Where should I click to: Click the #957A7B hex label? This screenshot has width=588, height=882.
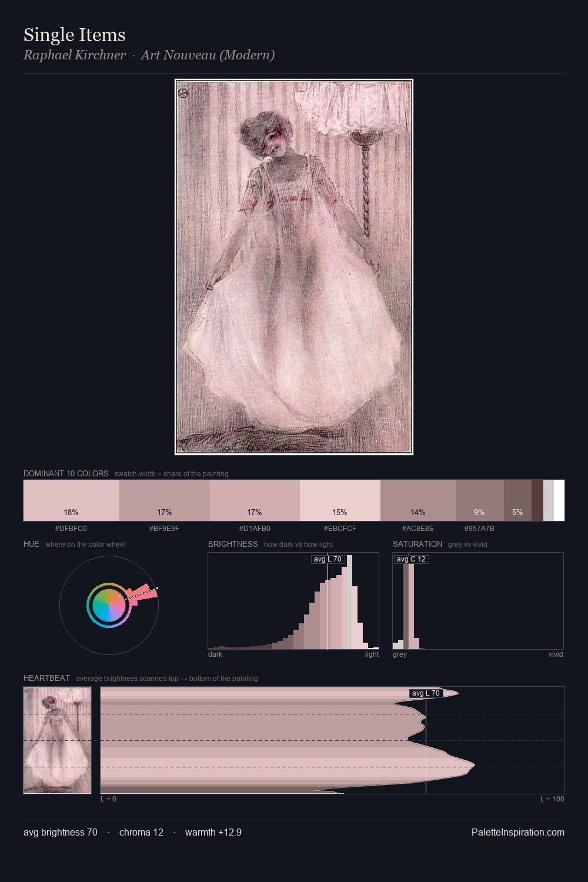[480, 529]
